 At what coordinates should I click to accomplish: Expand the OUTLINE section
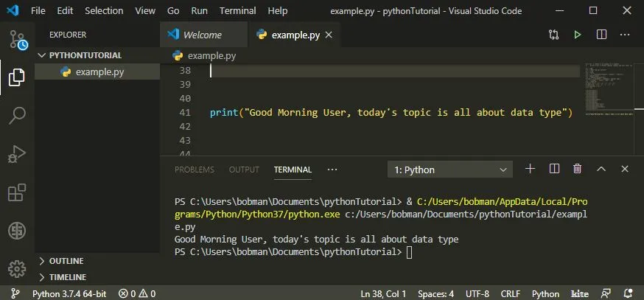60,261
